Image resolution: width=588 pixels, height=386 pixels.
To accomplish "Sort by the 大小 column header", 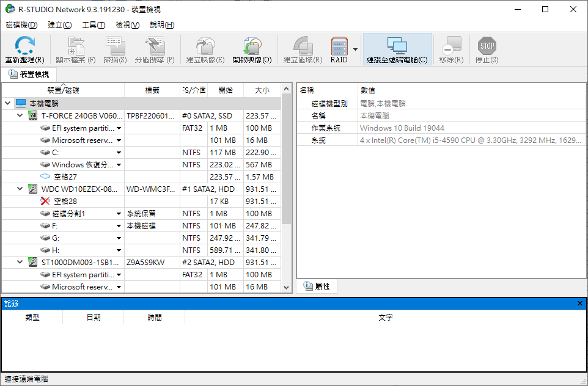I will click(262, 90).
